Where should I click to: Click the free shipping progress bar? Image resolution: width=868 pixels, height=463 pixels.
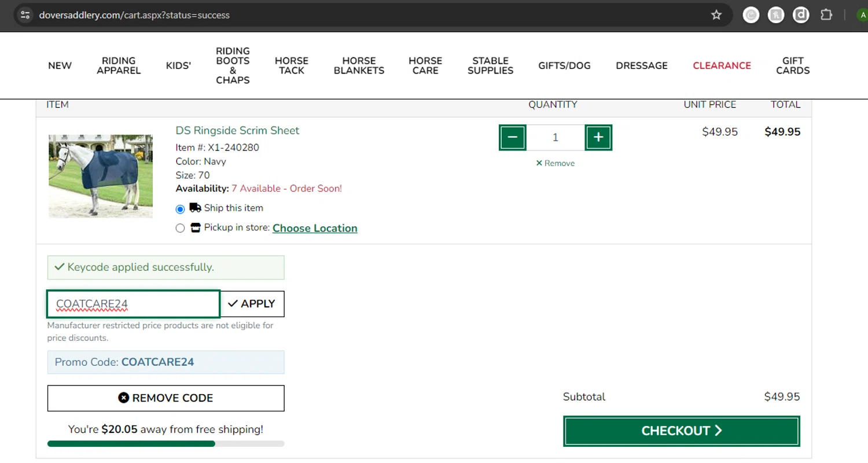[x=165, y=444]
